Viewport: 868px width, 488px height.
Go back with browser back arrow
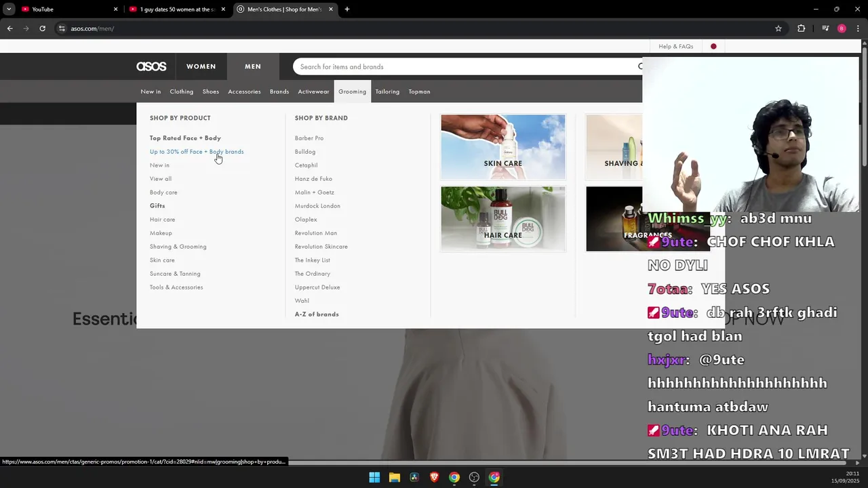pos(9,28)
